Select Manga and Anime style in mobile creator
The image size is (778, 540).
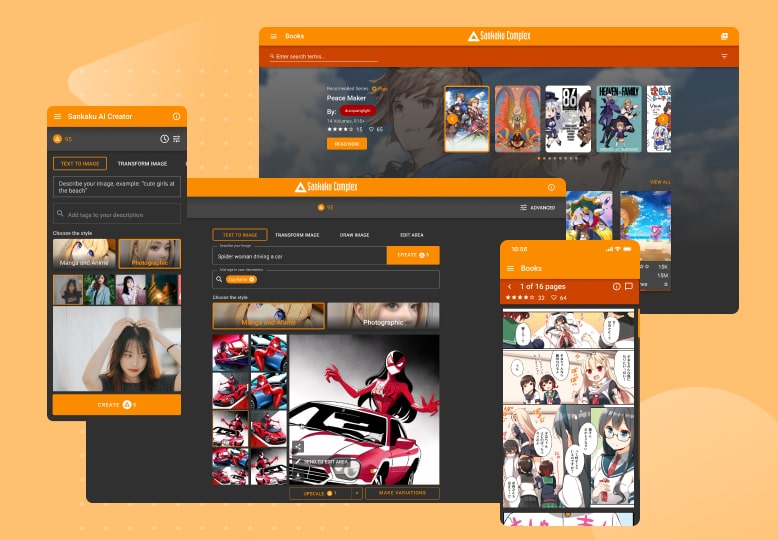[84, 254]
